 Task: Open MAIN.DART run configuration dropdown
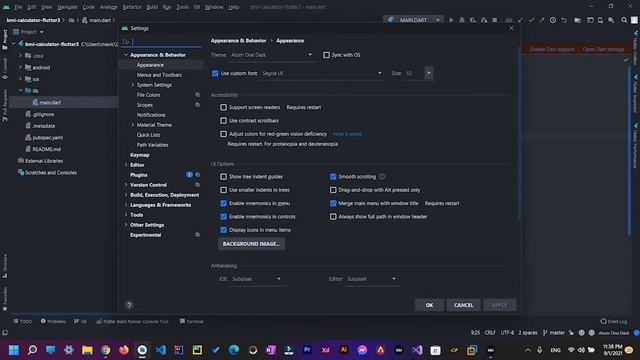point(414,20)
